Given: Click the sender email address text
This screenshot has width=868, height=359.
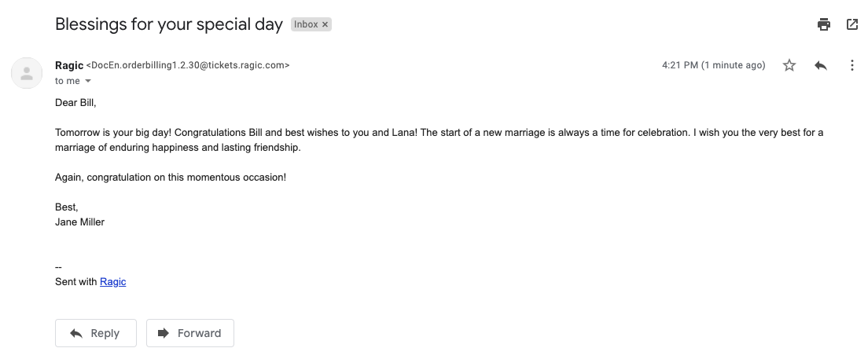Looking at the screenshot, I should [x=188, y=65].
